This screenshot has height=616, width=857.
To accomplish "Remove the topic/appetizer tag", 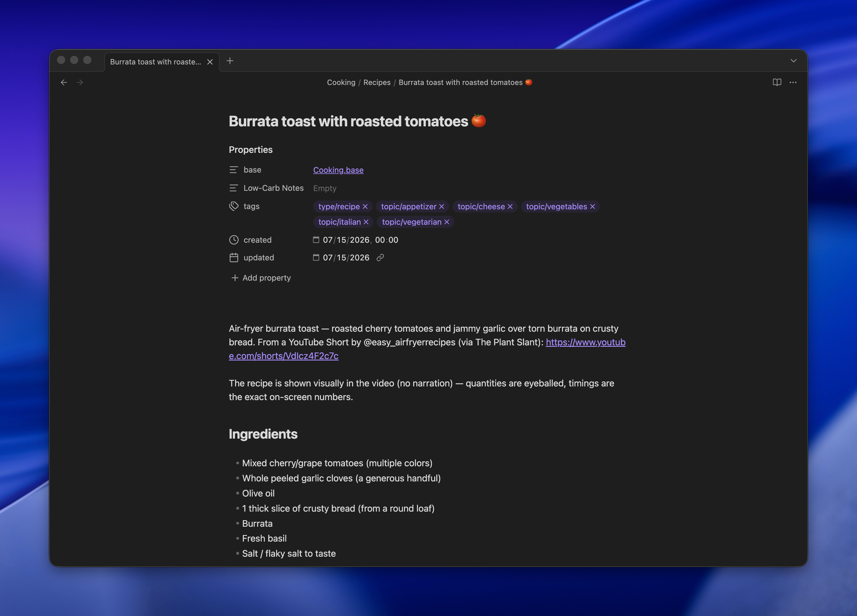I will [x=441, y=206].
